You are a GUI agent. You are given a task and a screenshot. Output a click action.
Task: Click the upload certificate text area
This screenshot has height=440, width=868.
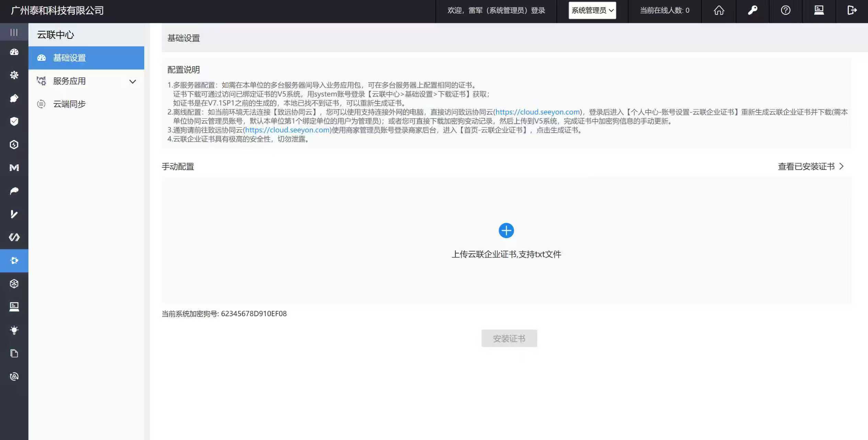[506, 254]
